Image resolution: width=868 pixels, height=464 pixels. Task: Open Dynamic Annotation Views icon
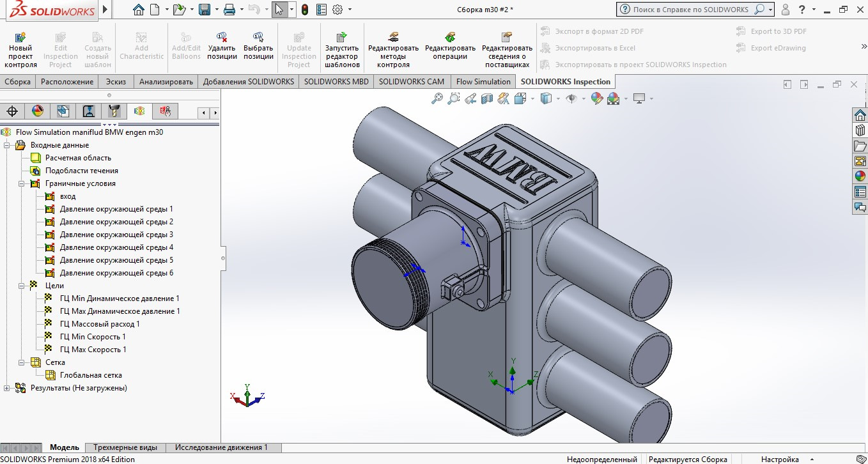tap(504, 98)
